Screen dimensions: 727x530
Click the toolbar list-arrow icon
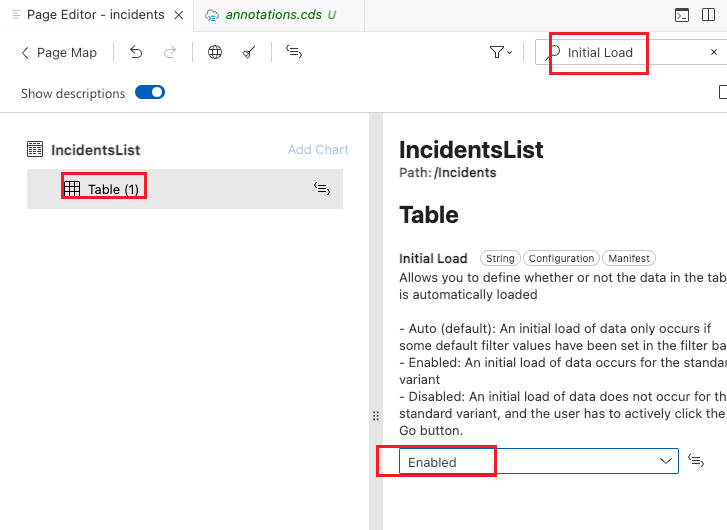(294, 52)
